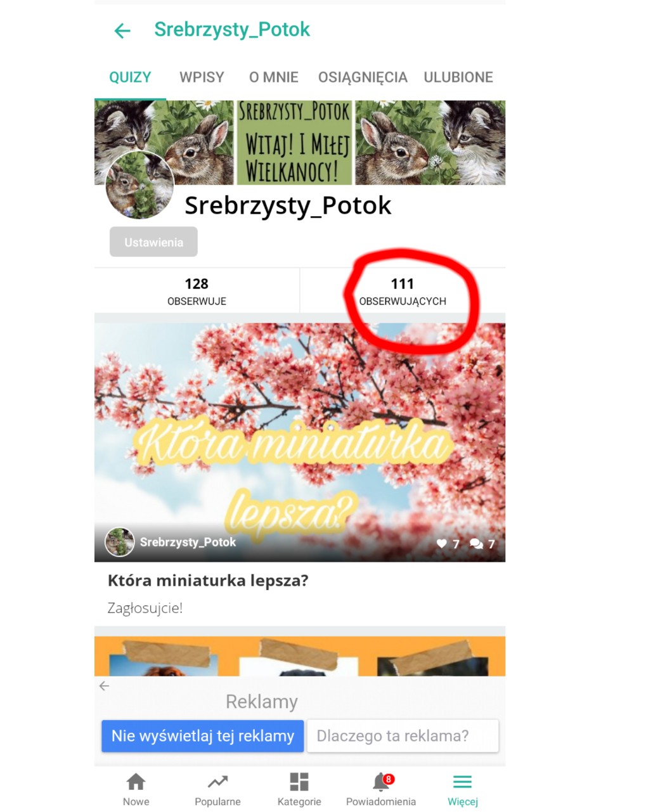The width and height of the screenshot is (672, 812).
Task: Click Nie wyświetlaj tej reklamy button
Action: [x=203, y=736]
